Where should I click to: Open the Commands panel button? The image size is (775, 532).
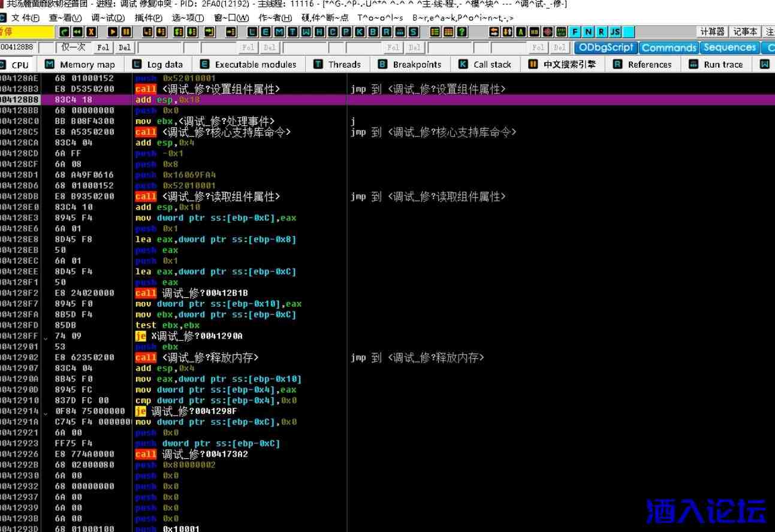pos(669,48)
